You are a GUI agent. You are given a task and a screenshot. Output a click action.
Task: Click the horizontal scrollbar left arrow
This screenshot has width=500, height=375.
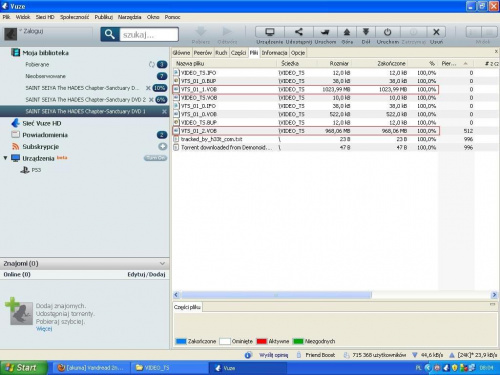point(176,295)
